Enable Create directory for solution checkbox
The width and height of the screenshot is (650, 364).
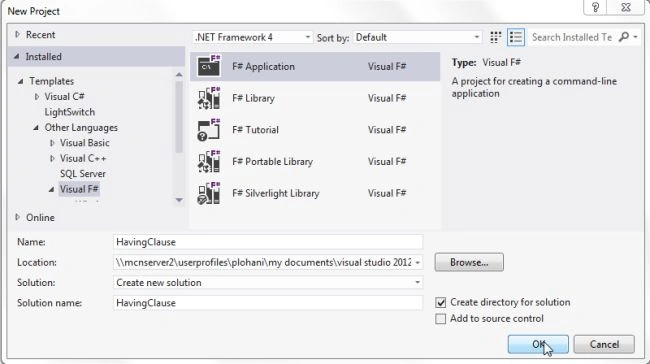(x=441, y=303)
